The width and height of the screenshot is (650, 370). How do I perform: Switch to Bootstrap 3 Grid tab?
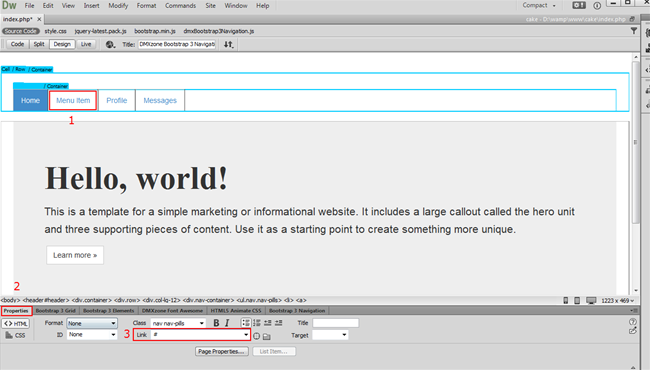point(56,310)
